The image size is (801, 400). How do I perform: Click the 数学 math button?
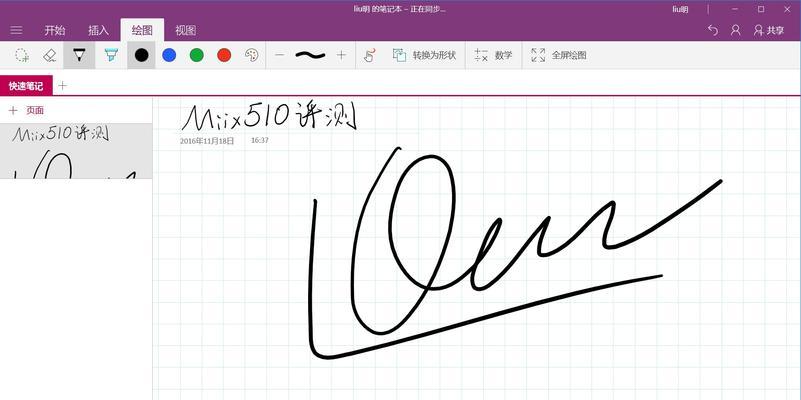tap(493, 55)
